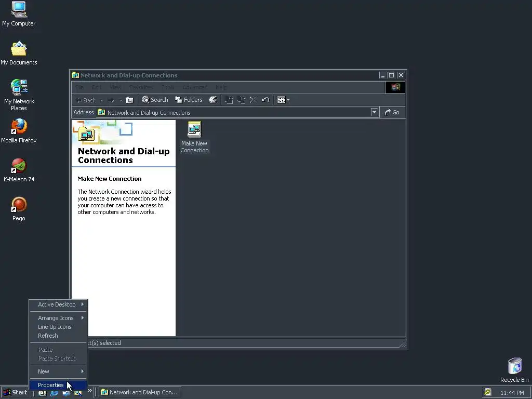The height and width of the screenshot is (399, 532).
Task: Click the window resize grip
Action: pos(403,344)
